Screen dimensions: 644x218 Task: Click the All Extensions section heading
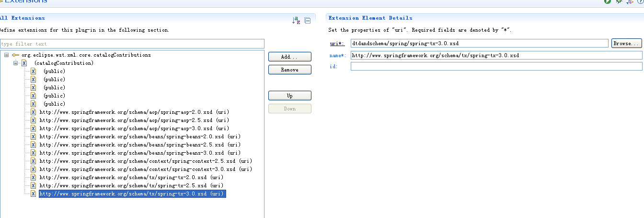click(22, 18)
